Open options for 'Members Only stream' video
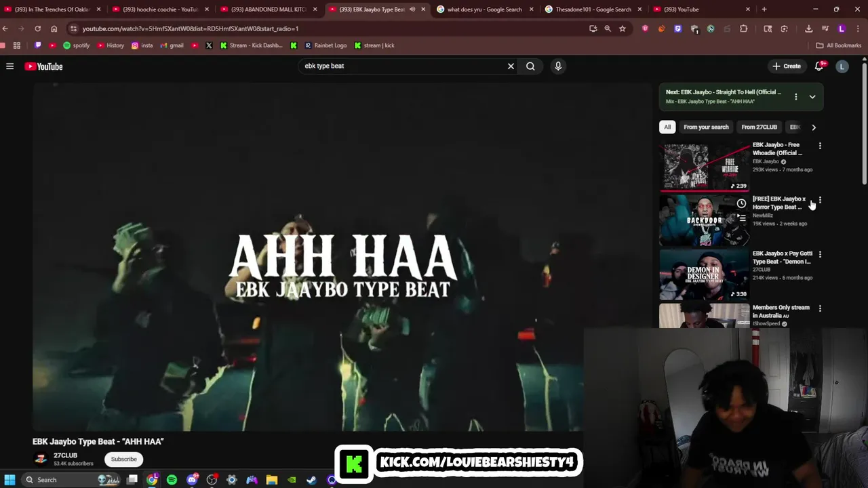 point(820,308)
